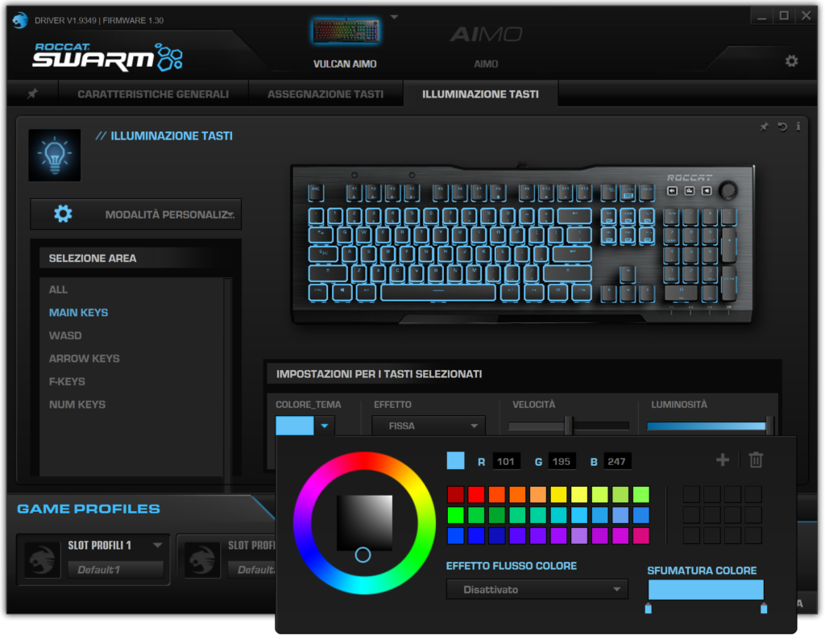825x644 pixels.
Task: Click the Roccat logo icon in title bar
Action: pos(20,20)
